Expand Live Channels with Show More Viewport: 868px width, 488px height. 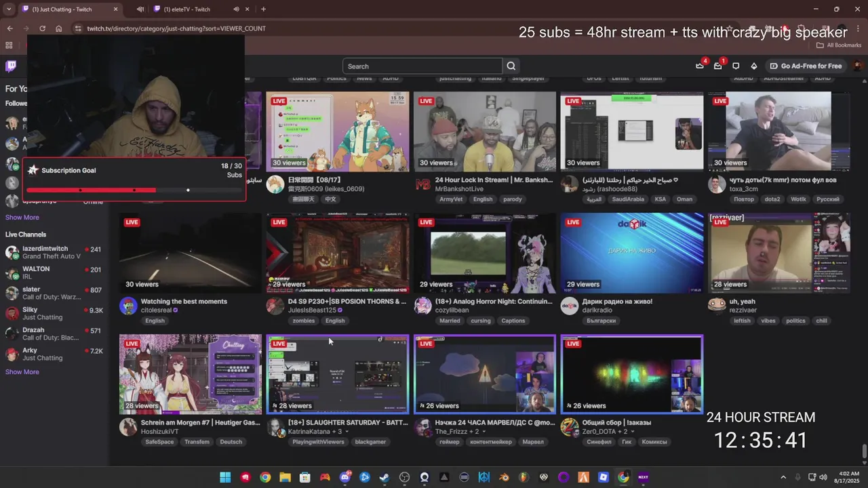(x=22, y=372)
